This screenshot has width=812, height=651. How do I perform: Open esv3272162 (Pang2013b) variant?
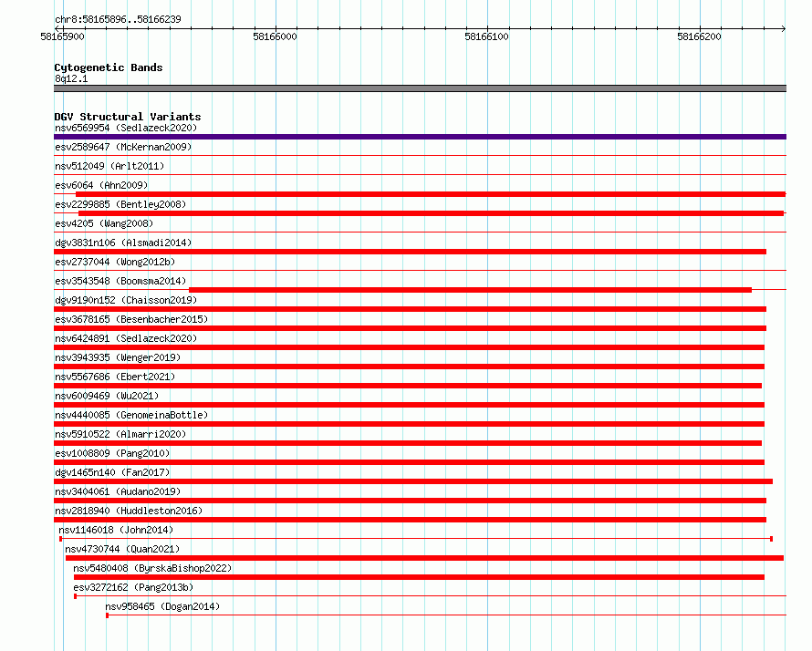click(x=133, y=587)
